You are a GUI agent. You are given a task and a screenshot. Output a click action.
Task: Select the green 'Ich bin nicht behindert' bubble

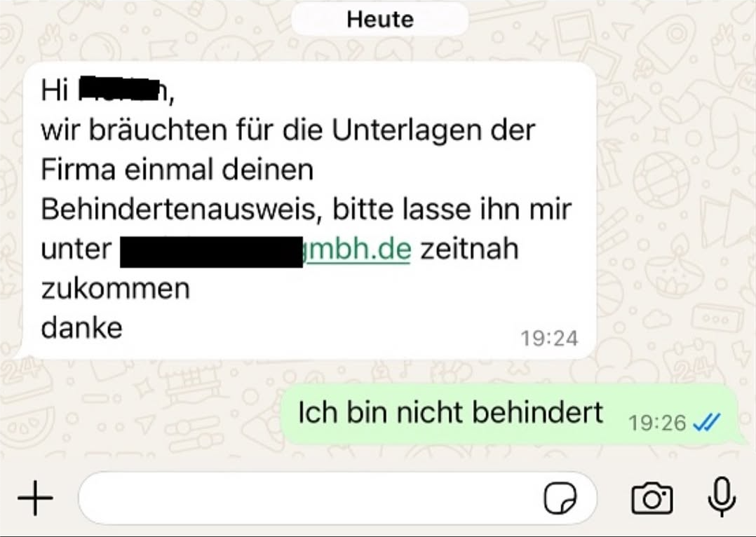pyautogui.click(x=510, y=414)
